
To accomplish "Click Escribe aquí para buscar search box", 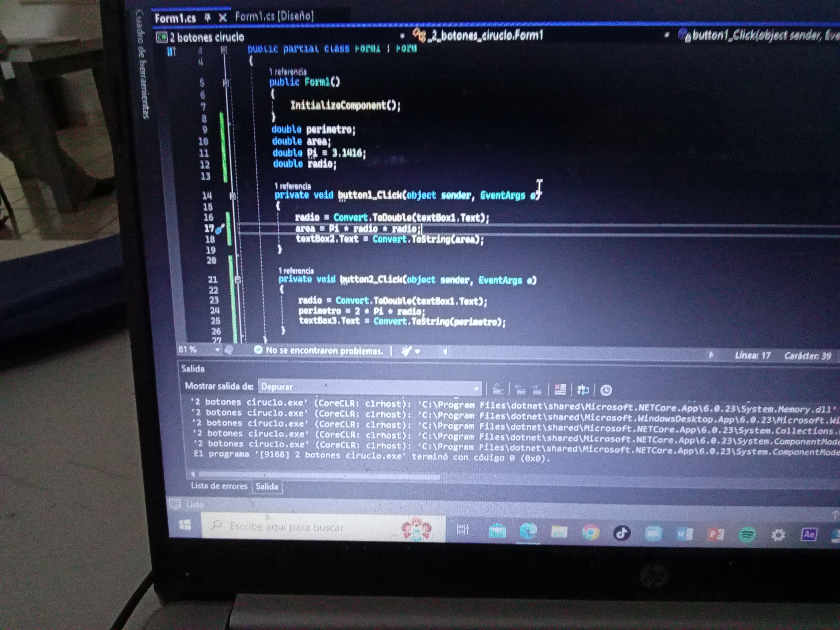I will point(287,527).
